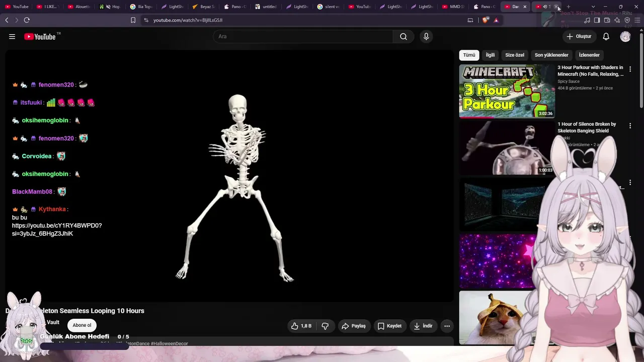Open the YouTube hamburger guide menu

click(x=12, y=37)
